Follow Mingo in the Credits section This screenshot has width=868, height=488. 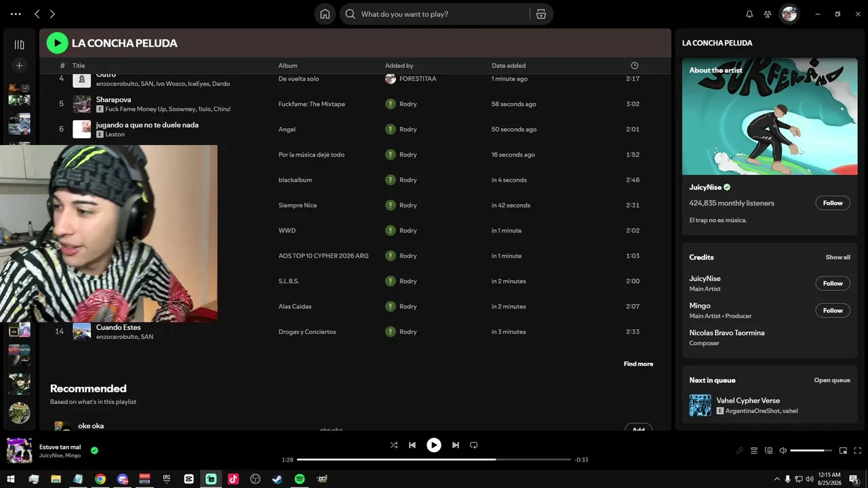tap(833, 310)
